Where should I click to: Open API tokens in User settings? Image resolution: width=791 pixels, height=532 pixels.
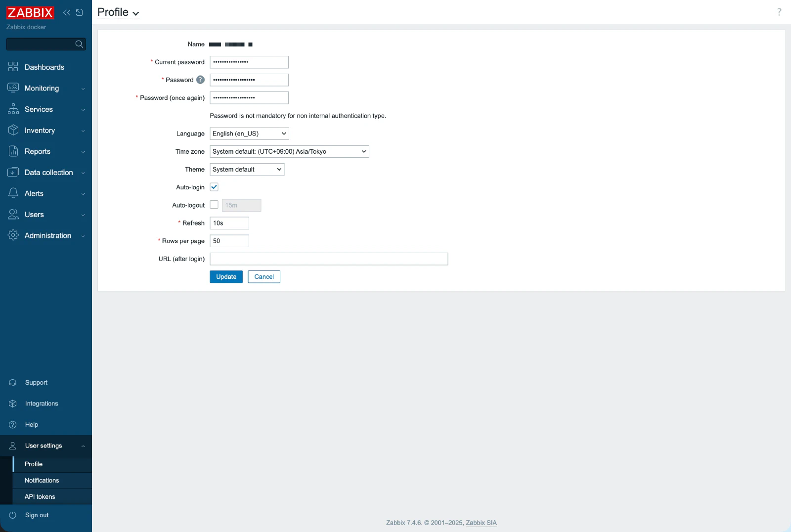pos(40,496)
